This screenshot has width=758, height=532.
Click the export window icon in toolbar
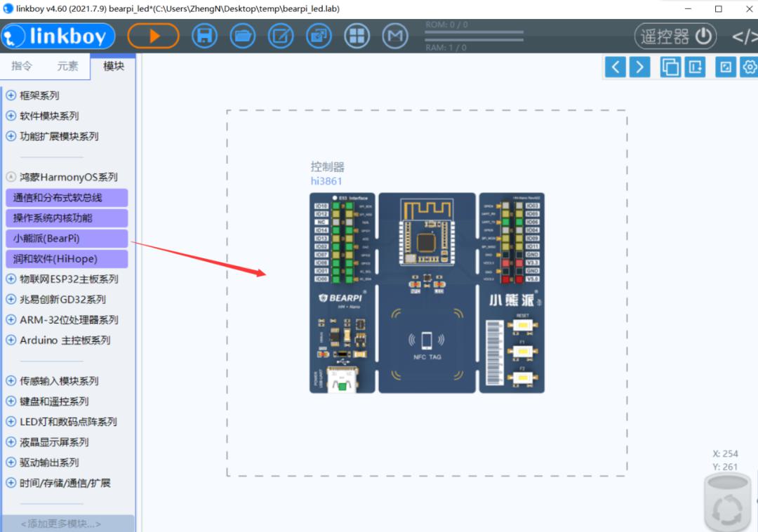coord(319,36)
